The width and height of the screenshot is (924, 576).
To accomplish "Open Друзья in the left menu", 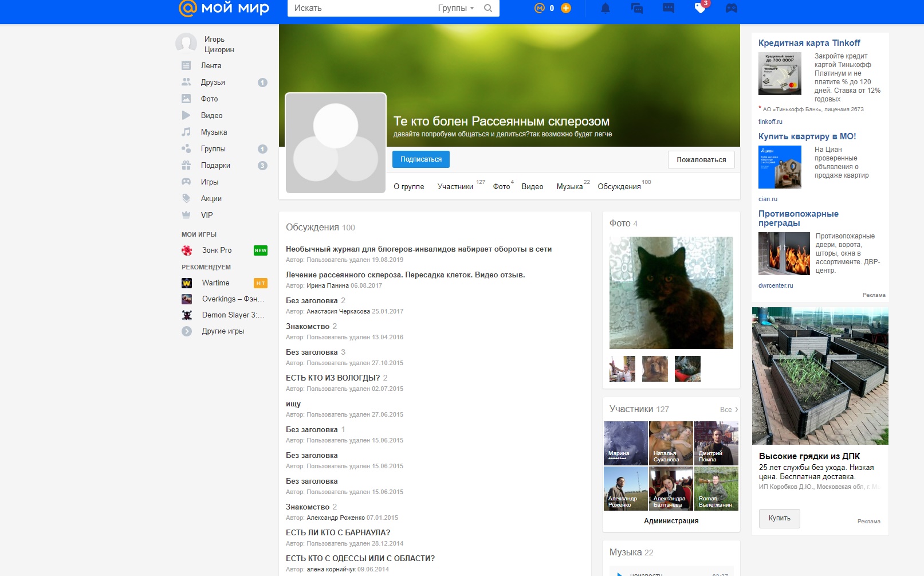I will point(213,83).
